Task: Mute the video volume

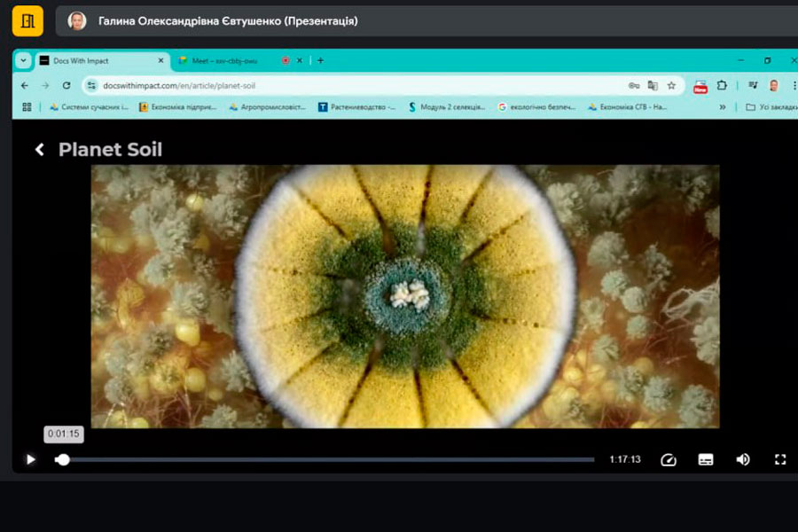Action: point(743,459)
